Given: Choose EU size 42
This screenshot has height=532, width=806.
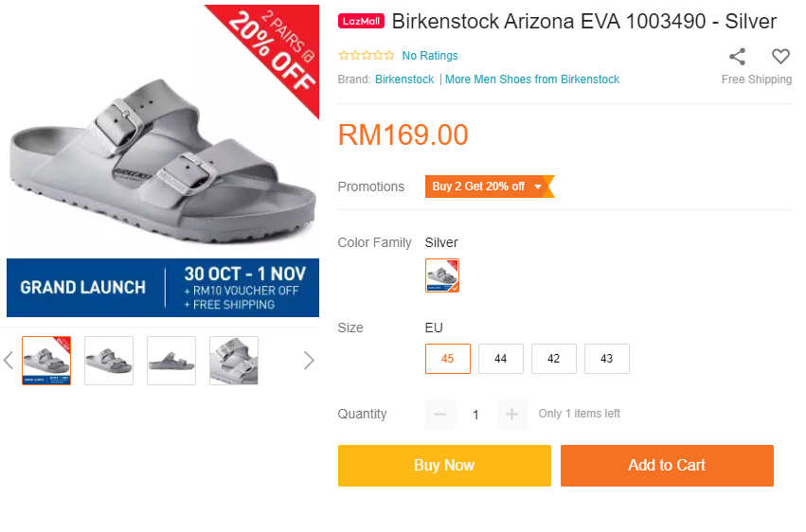Looking at the screenshot, I should tap(554, 359).
